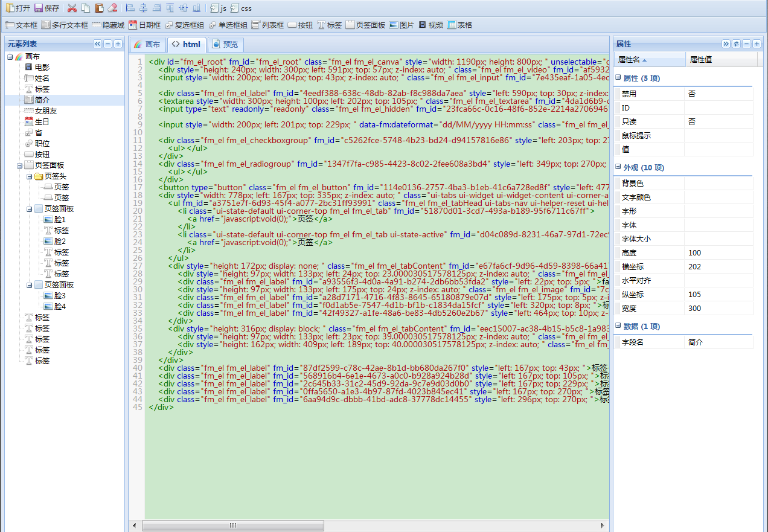The image size is (768, 532).
Task: Collapse the 外观 (10 项) group
Action: point(618,167)
